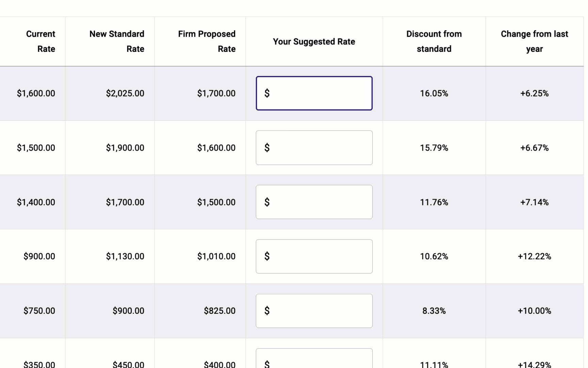
Task: Select the Your Suggested Rate column header
Action: point(314,41)
